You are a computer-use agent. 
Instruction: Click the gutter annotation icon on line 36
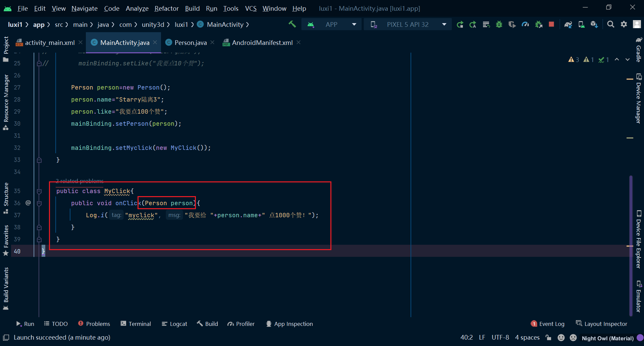(x=28, y=203)
